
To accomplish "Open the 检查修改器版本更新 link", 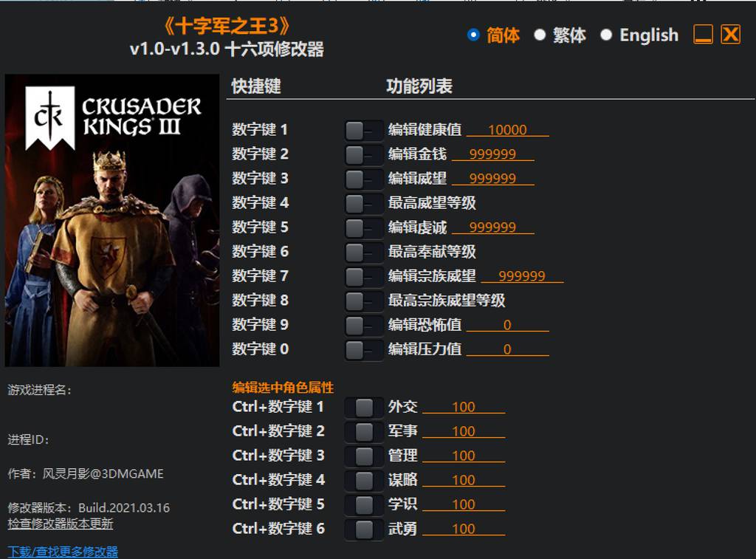I will pos(61,524).
